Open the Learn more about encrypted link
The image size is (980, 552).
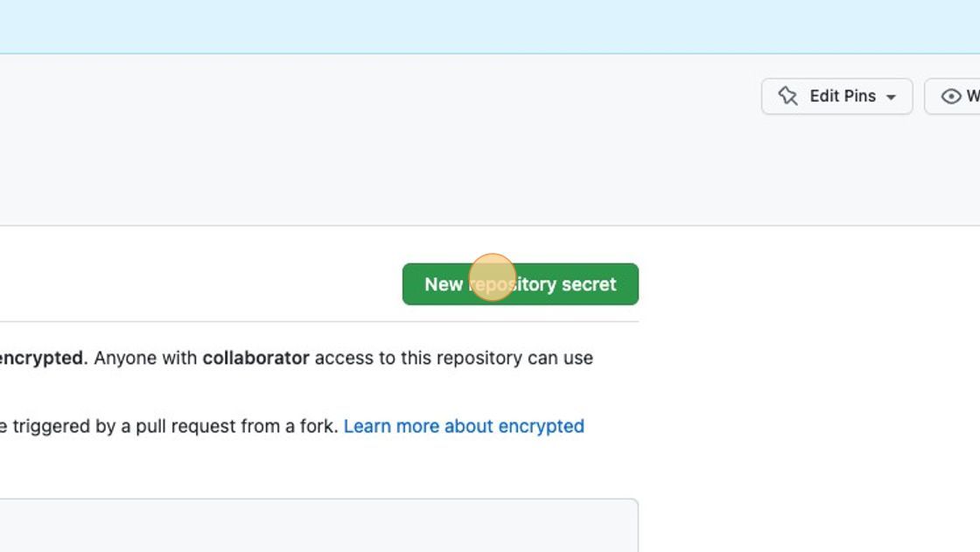[464, 426]
